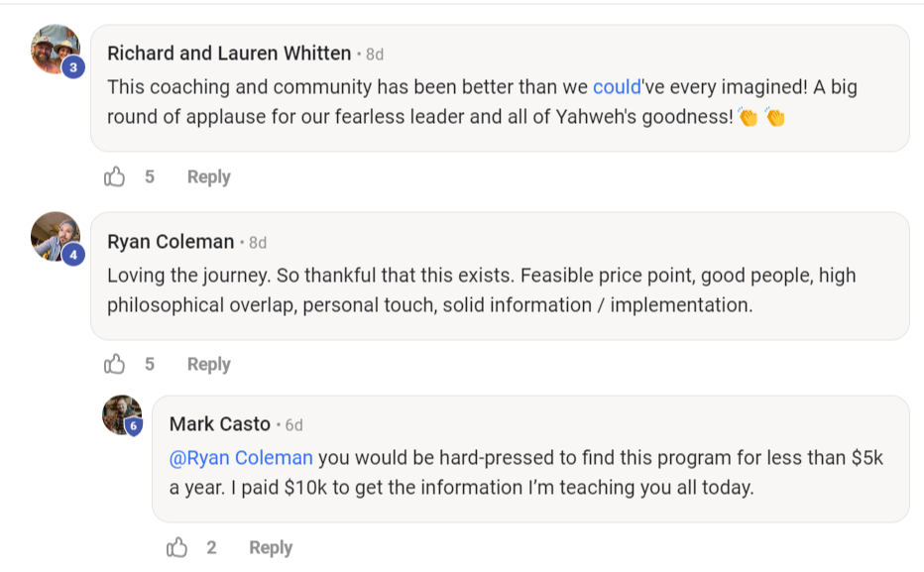Click the level 6 shield badge

[x=134, y=426]
